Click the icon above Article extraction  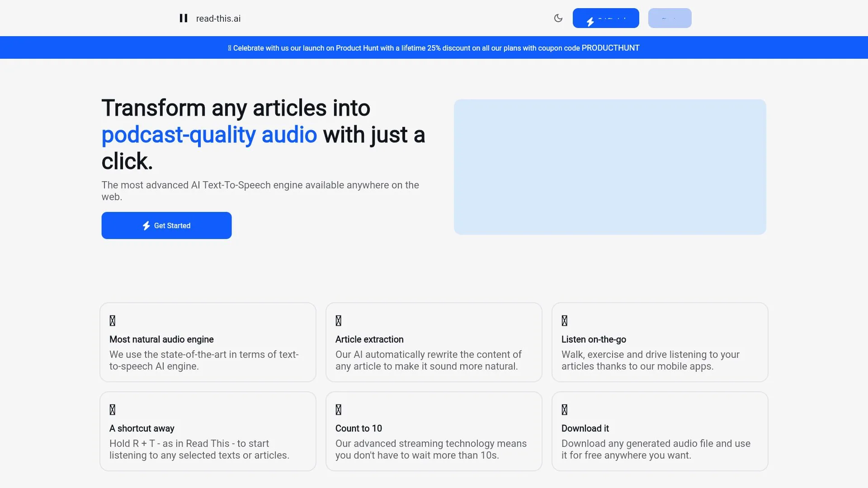[339, 321]
